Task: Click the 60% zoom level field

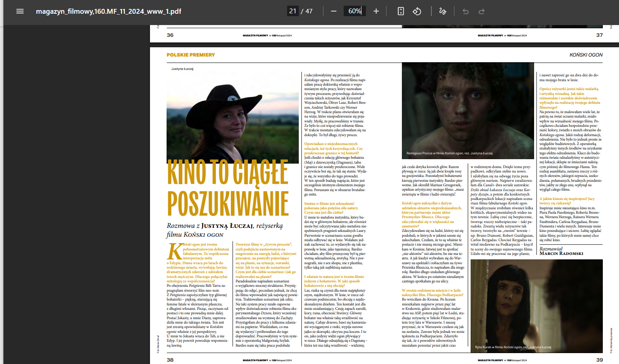Action: tap(355, 11)
